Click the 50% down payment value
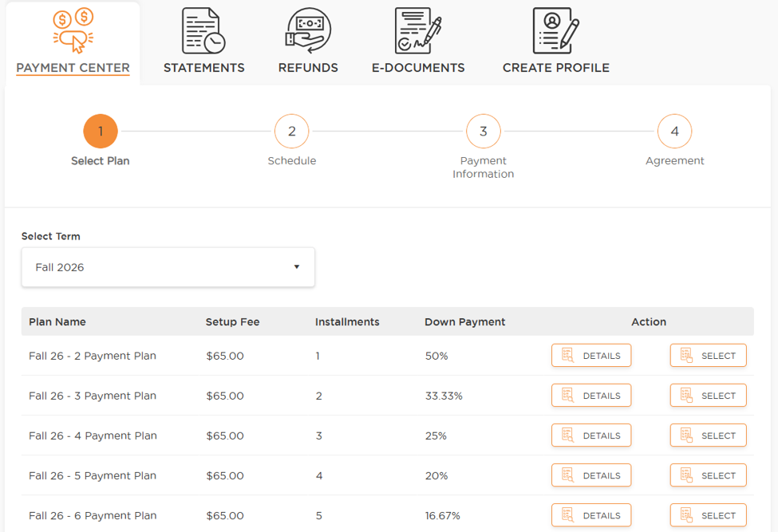 [x=436, y=356]
